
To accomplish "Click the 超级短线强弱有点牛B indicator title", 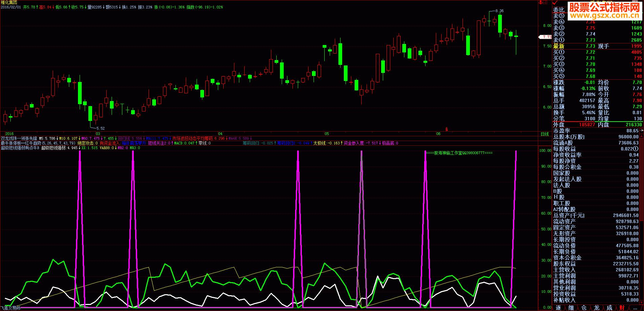I will click(20, 148).
